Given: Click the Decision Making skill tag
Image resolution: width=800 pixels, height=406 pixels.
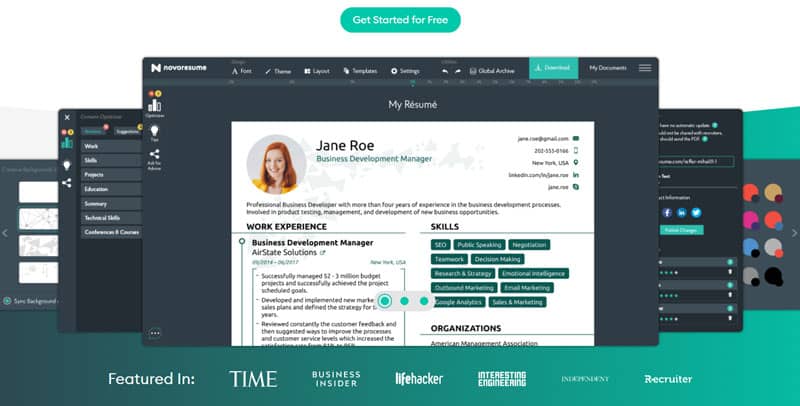Looking at the screenshot, I should 497,259.
